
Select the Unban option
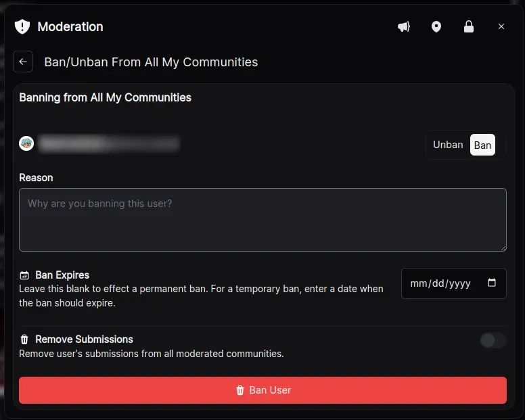click(448, 145)
